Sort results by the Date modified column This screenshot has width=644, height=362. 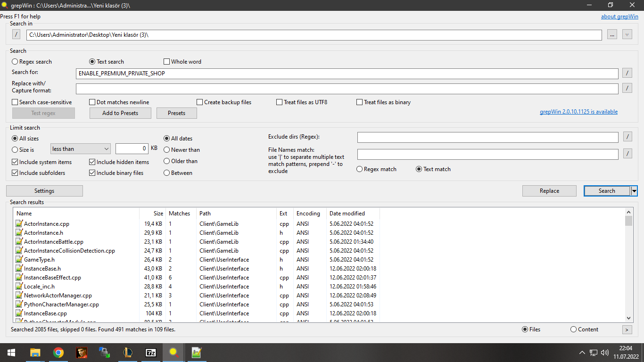point(347,214)
